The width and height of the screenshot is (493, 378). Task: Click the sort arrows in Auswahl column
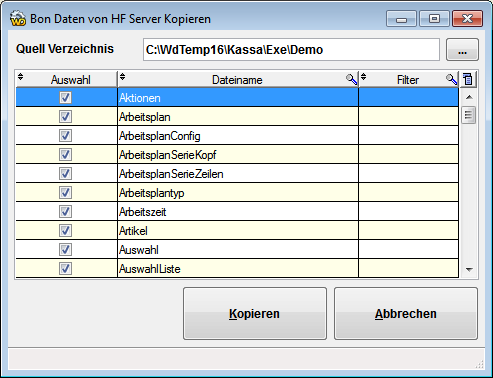pos(20,77)
